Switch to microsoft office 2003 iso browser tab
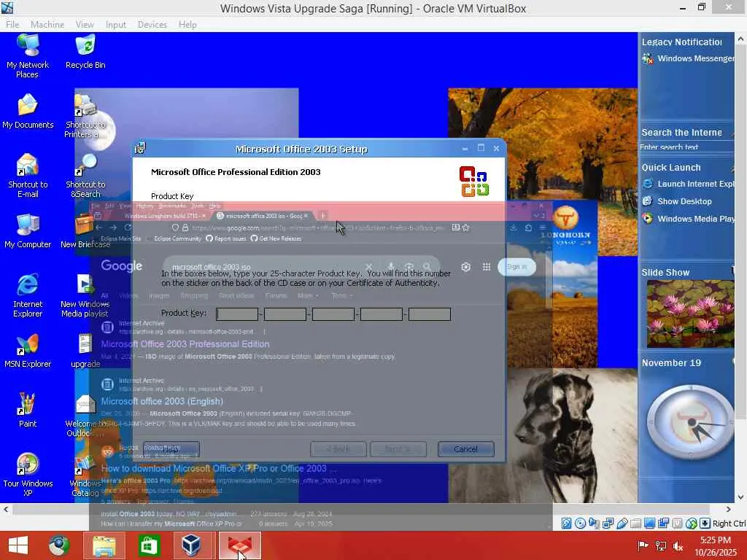The width and height of the screenshot is (747, 560). 263,216
